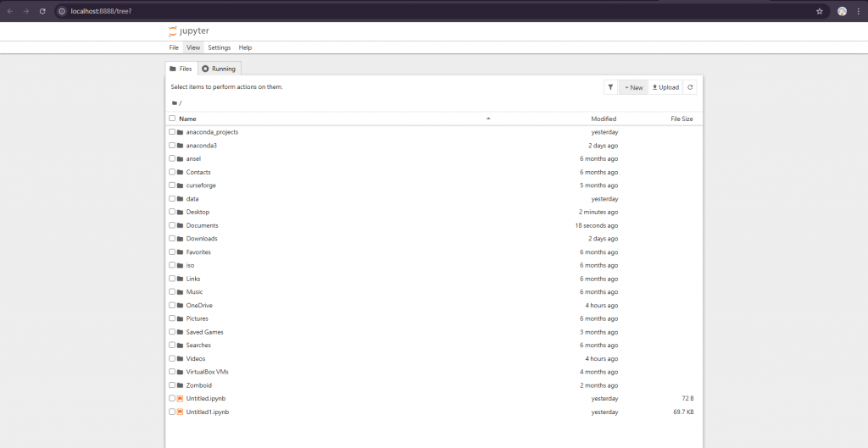The height and width of the screenshot is (448, 868).
Task: Open the browser profile avatar
Action: (842, 11)
